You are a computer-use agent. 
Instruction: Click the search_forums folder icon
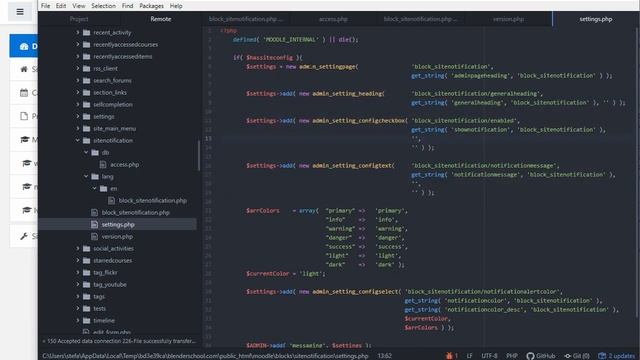(87, 80)
